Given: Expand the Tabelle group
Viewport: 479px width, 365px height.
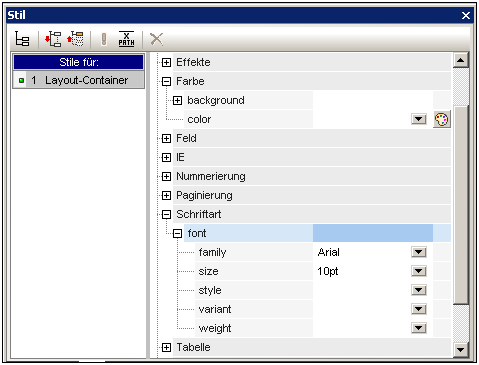Looking at the screenshot, I should 166,348.
